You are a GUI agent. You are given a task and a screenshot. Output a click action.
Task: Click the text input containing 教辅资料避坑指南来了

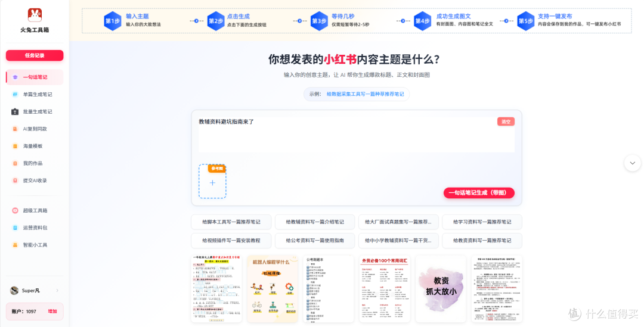coord(357,135)
